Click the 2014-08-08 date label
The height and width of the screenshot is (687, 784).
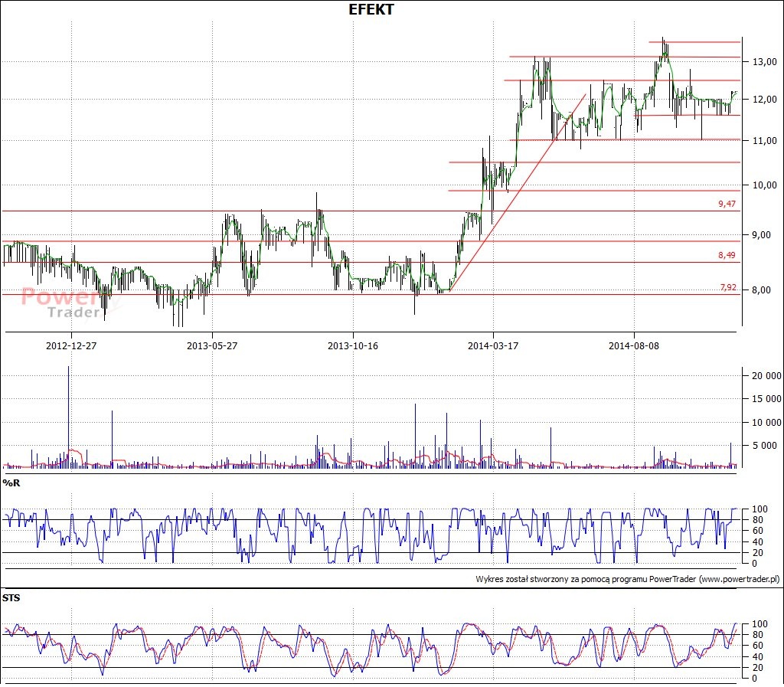pos(633,346)
